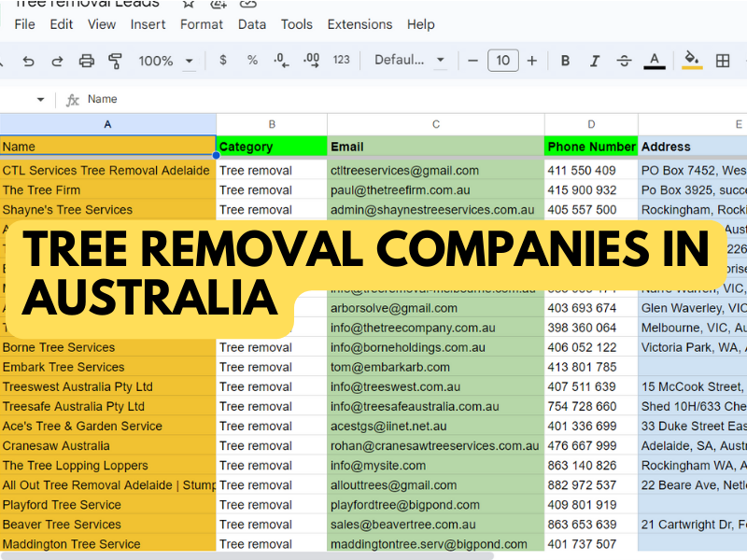Toggle bold formatting

point(565,61)
